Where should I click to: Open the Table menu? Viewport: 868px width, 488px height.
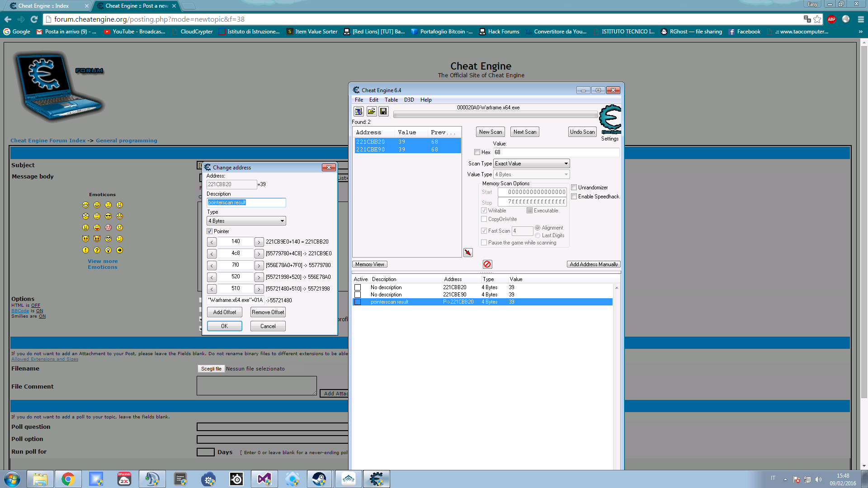[391, 99]
